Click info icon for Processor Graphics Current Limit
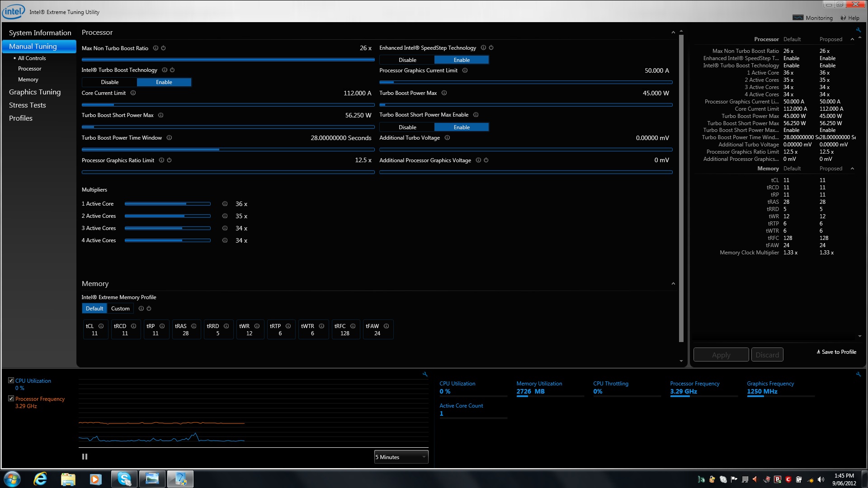868x488 pixels. tap(465, 70)
